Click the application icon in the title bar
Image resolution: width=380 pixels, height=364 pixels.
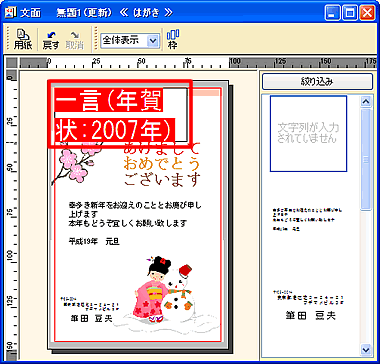pyautogui.click(x=11, y=12)
